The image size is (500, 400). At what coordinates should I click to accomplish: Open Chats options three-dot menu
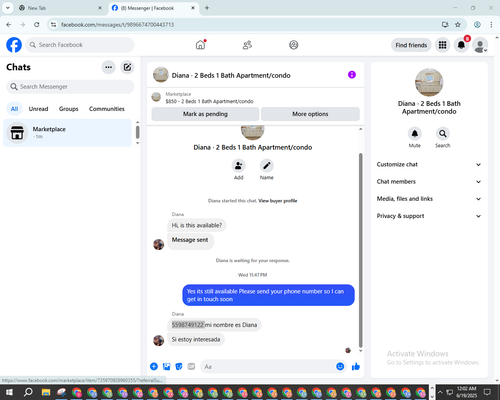(x=108, y=67)
